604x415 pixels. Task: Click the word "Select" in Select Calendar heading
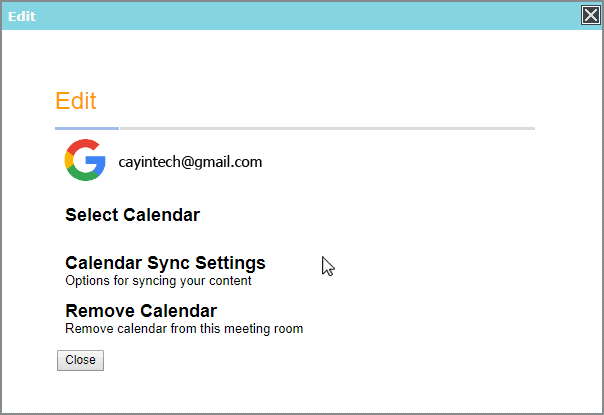(x=92, y=215)
